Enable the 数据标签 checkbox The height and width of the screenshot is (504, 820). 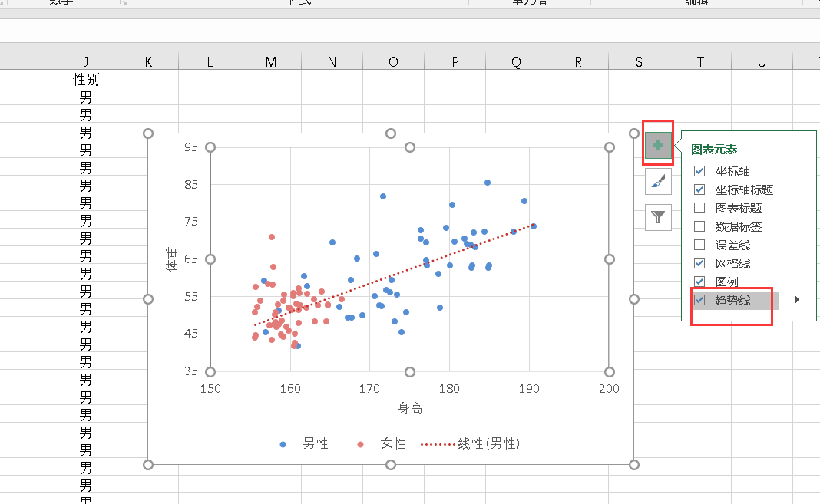699,226
